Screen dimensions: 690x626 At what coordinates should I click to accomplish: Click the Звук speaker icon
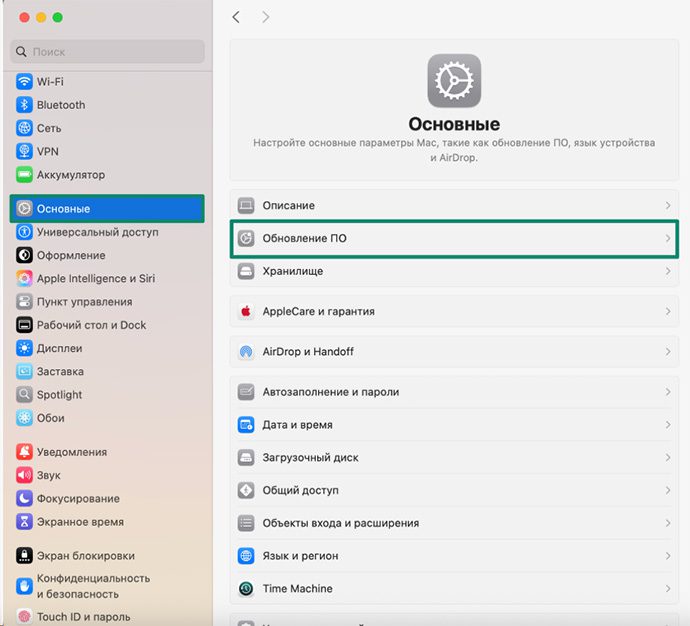tap(24, 475)
